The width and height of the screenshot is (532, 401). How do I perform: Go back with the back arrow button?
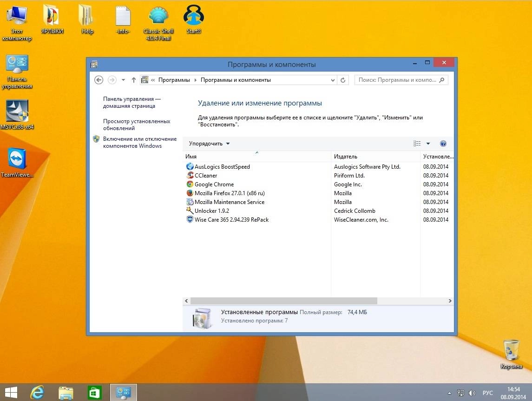pos(99,80)
